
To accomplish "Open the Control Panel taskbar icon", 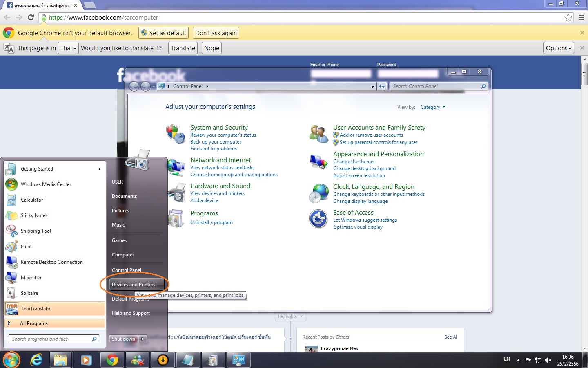I will [238, 360].
